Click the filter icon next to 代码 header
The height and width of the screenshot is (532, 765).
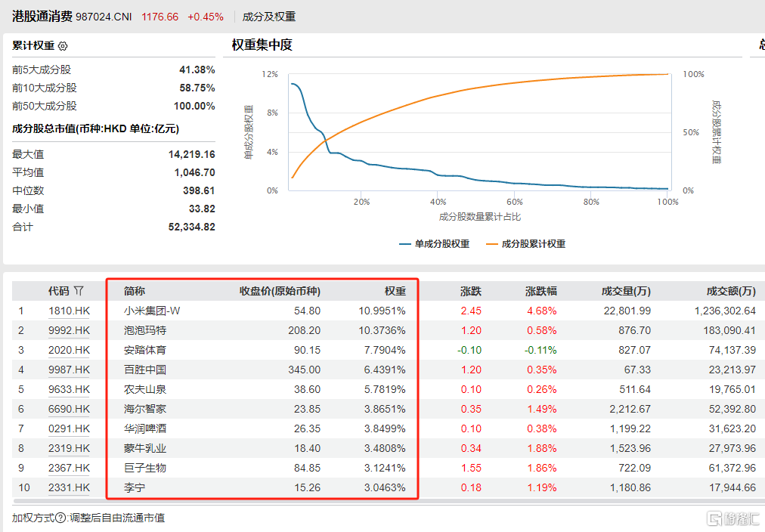click(79, 291)
